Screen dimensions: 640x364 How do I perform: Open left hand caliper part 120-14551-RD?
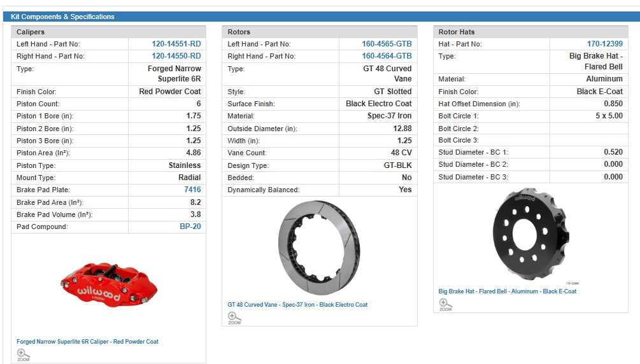coord(176,44)
